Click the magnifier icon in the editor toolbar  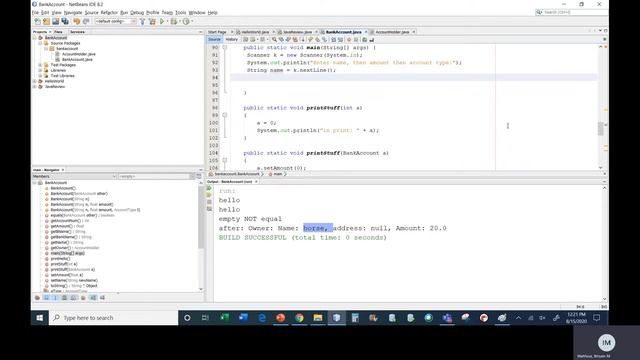(274, 40)
